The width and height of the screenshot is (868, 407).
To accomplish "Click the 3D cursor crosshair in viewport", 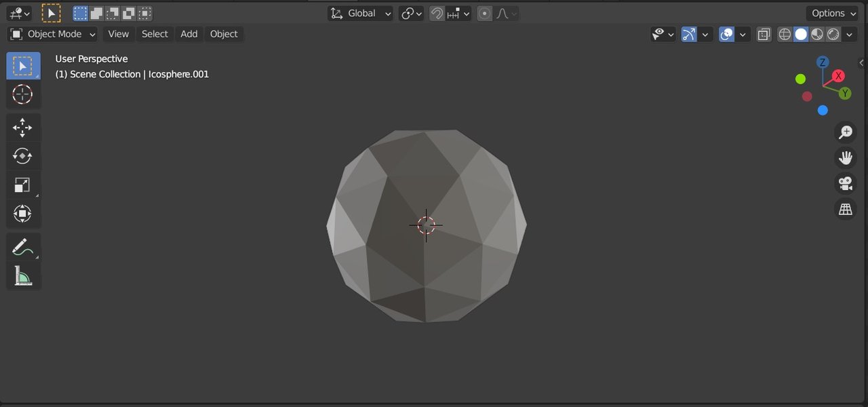I will pyautogui.click(x=426, y=225).
